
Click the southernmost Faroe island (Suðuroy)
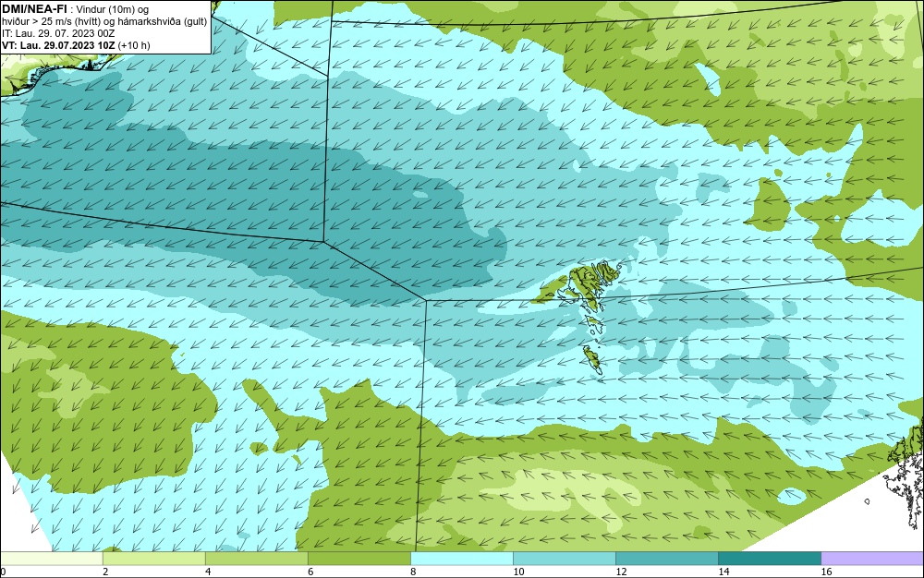click(592, 358)
